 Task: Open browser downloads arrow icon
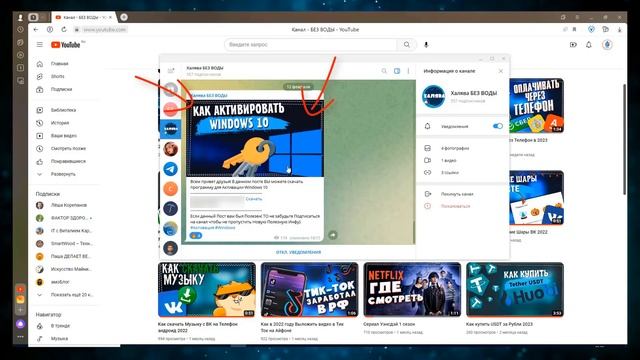point(620,29)
